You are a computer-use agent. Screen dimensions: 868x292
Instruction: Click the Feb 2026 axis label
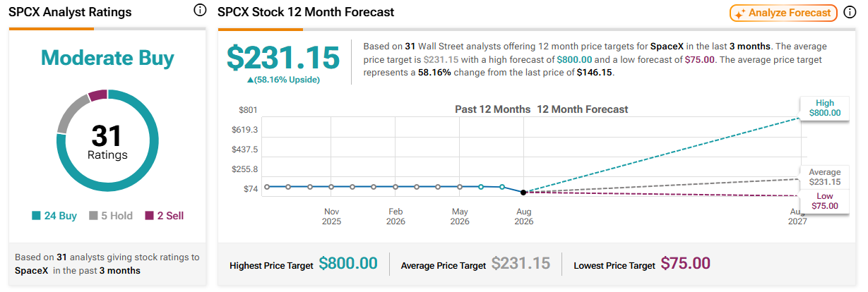pyautogui.click(x=396, y=217)
